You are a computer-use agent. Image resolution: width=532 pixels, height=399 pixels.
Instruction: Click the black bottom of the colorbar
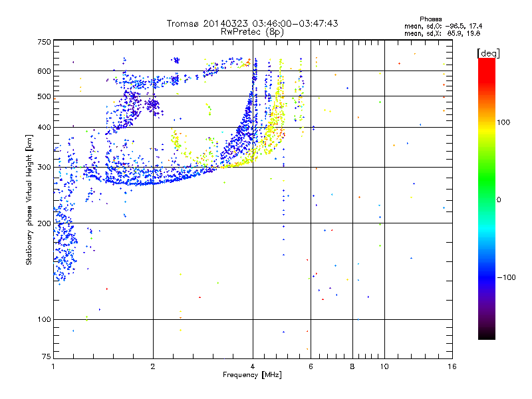(x=487, y=334)
